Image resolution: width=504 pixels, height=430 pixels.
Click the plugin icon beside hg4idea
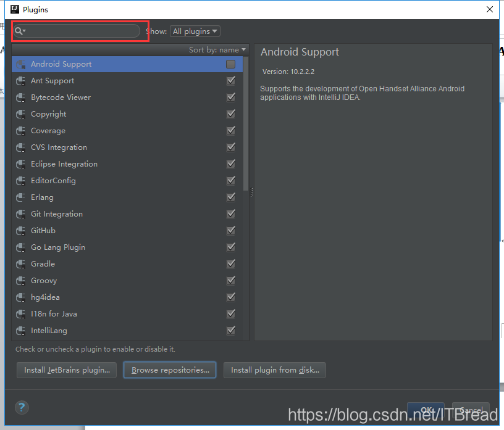pos(21,298)
